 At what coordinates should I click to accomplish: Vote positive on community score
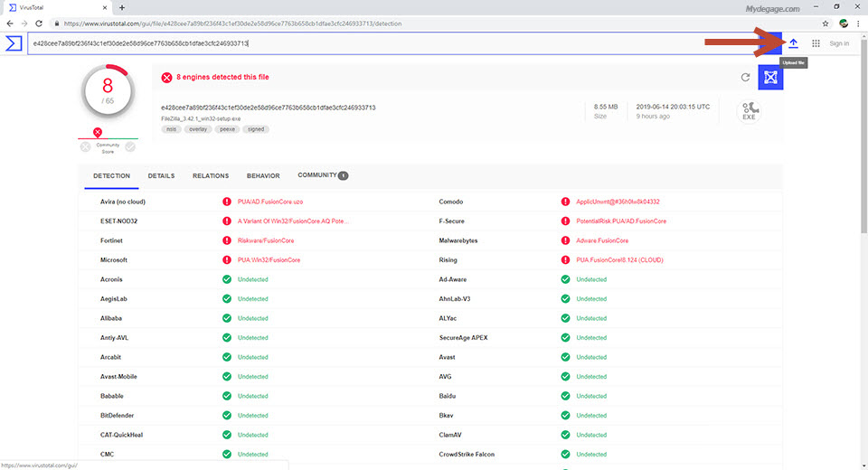tap(130, 146)
